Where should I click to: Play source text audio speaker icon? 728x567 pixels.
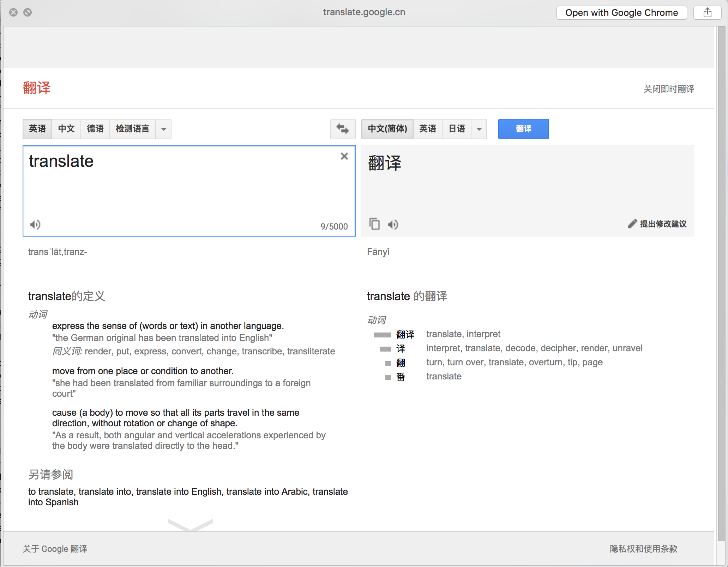pyautogui.click(x=35, y=225)
